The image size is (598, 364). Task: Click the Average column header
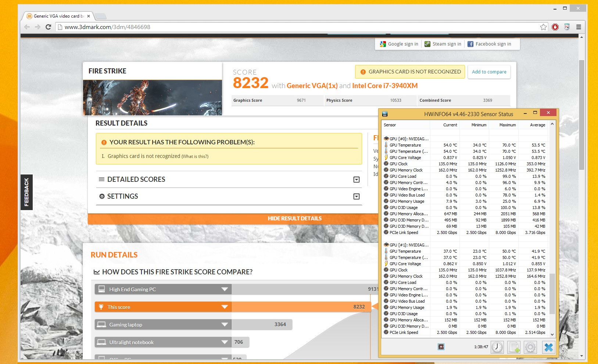(x=533, y=125)
